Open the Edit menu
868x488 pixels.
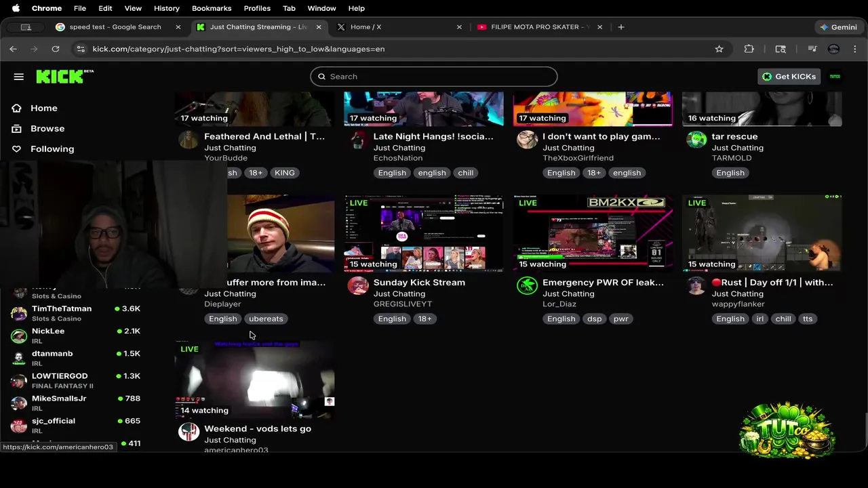pyautogui.click(x=105, y=8)
